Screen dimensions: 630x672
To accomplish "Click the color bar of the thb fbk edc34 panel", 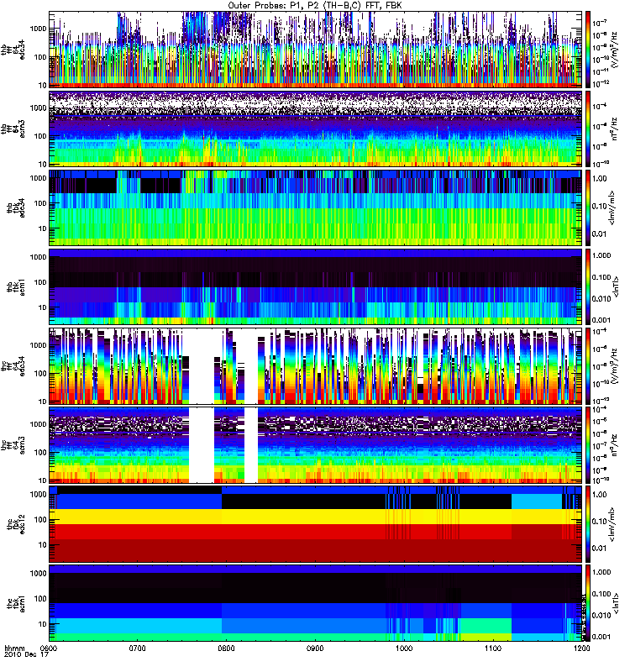I will 588,207.
